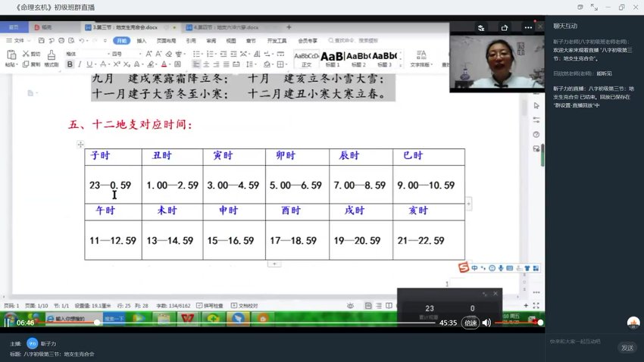Select the 正文 body style
The width and height of the screenshot is (644, 362).
pos(306,59)
